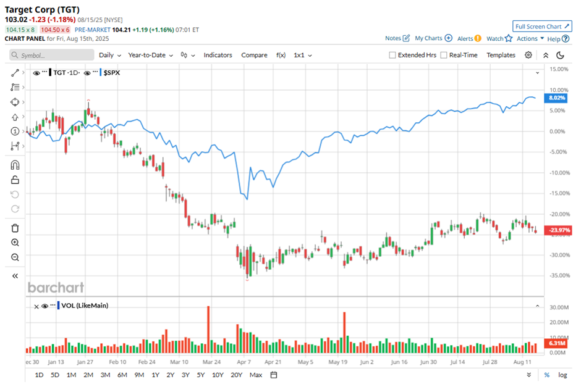Toggle TGT series visibility eye
Screen dimensions: 581x392
pos(36,73)
